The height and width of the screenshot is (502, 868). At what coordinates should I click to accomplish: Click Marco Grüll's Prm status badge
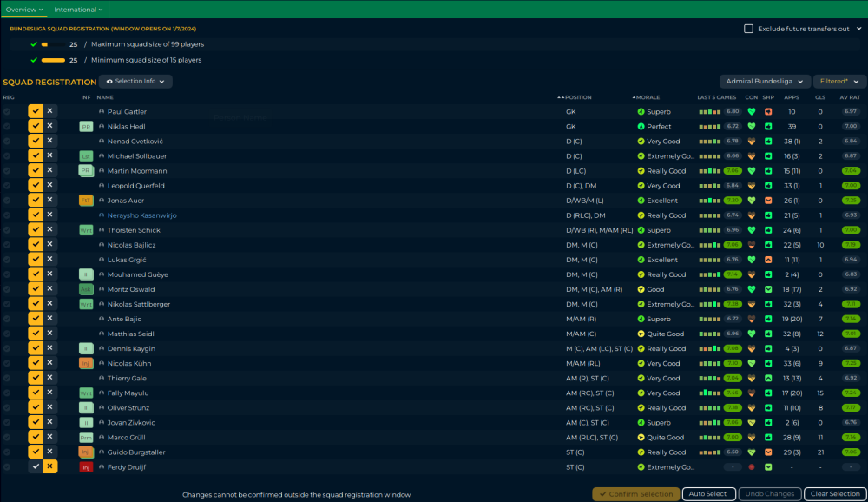tap(86, 438)
